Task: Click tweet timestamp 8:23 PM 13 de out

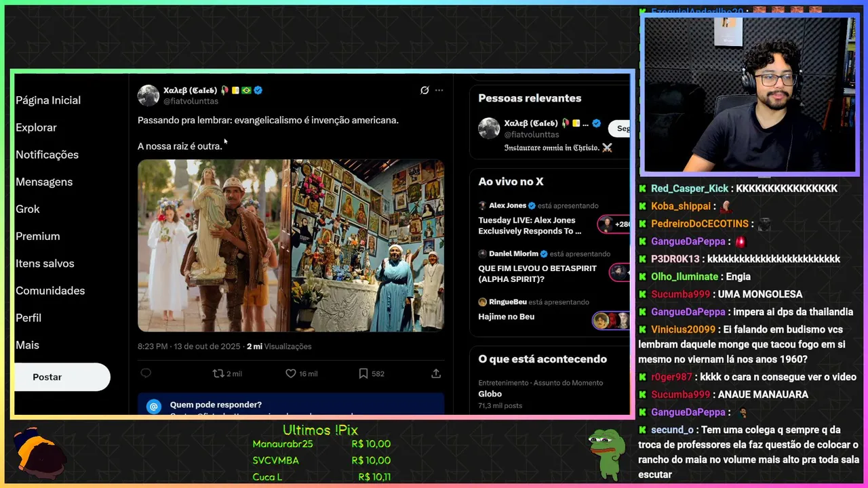Action: (x=189, y=346)
